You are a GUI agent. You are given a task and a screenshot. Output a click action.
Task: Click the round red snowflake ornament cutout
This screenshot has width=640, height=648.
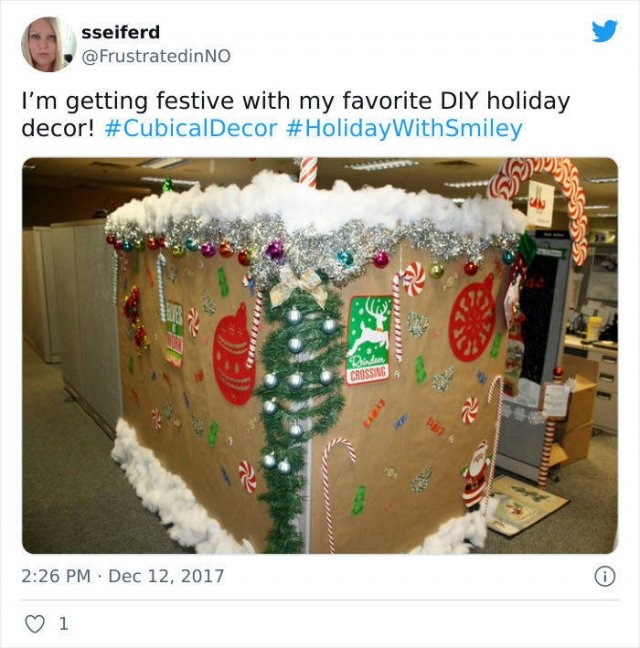coord(472,319)
